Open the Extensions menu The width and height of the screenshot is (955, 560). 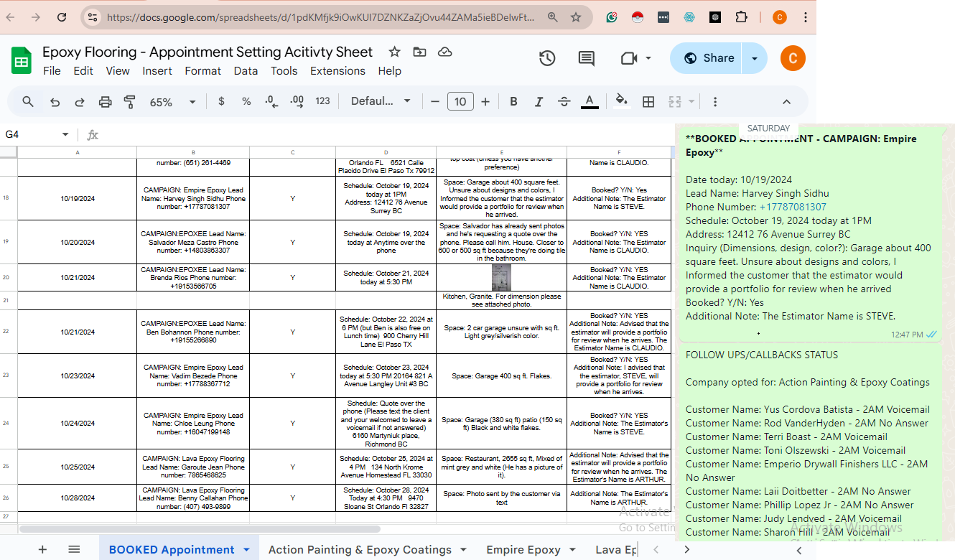point(337,71)
